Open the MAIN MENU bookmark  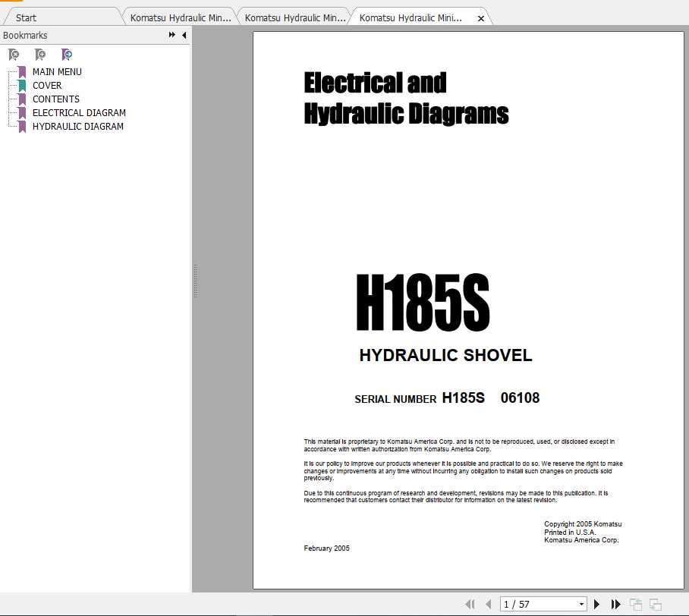[x=57, y=72]
